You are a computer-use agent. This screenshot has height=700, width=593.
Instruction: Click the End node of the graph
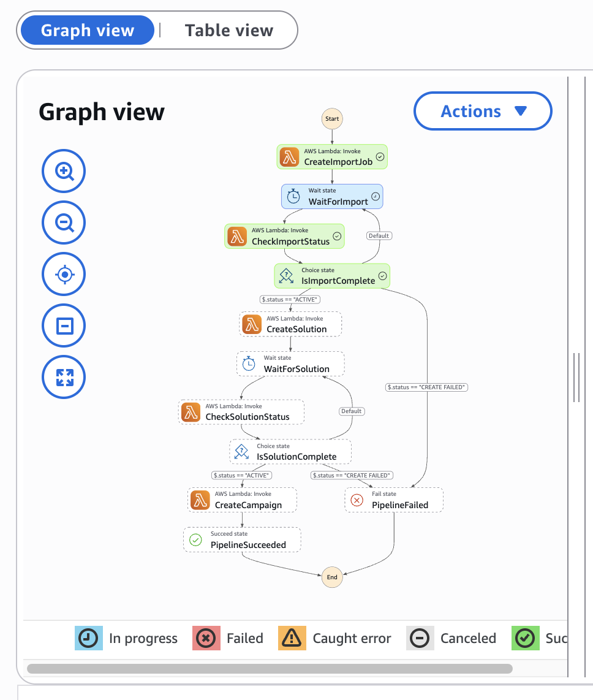click(332, 577)
